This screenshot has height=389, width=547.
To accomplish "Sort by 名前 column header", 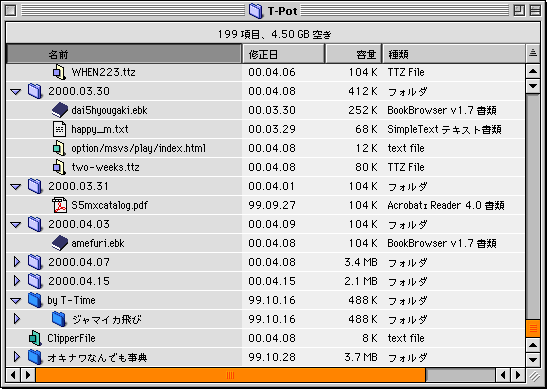I will [124, 54].
